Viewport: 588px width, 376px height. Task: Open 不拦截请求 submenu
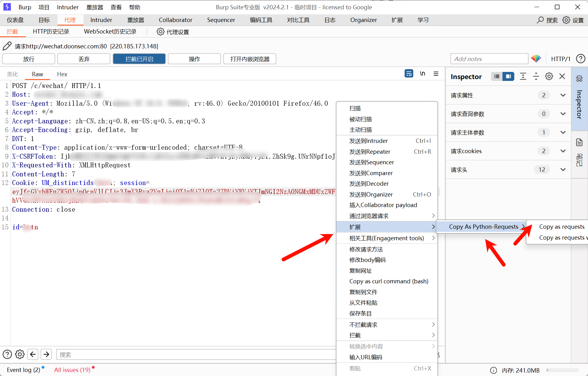coord(387,325)
